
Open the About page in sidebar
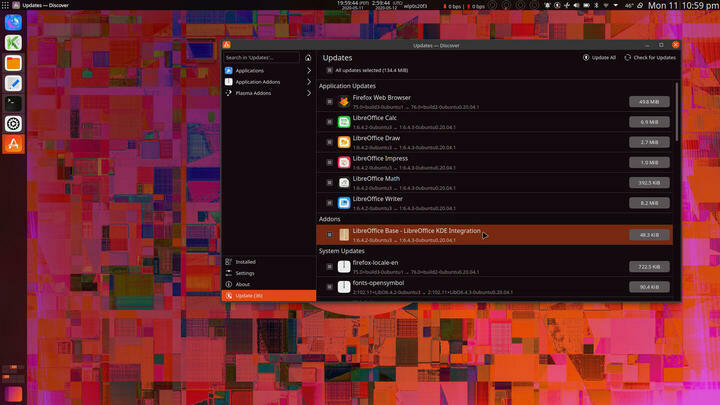(269, 284)
